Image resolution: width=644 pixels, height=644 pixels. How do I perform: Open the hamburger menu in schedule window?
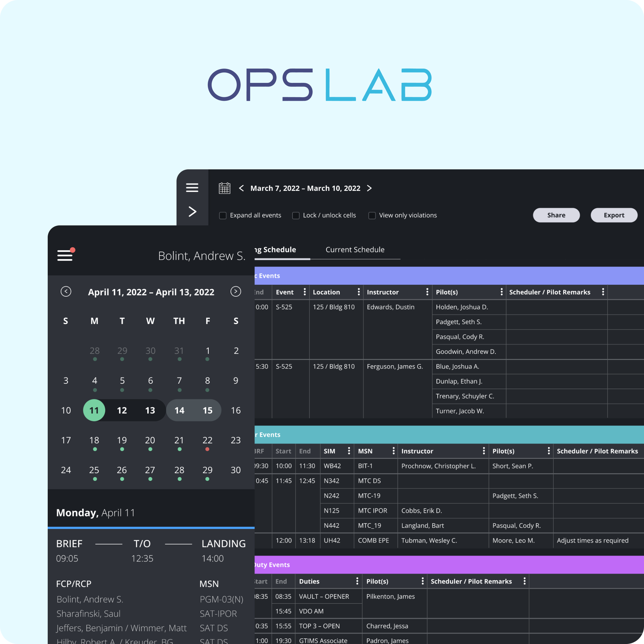point(192,188)
